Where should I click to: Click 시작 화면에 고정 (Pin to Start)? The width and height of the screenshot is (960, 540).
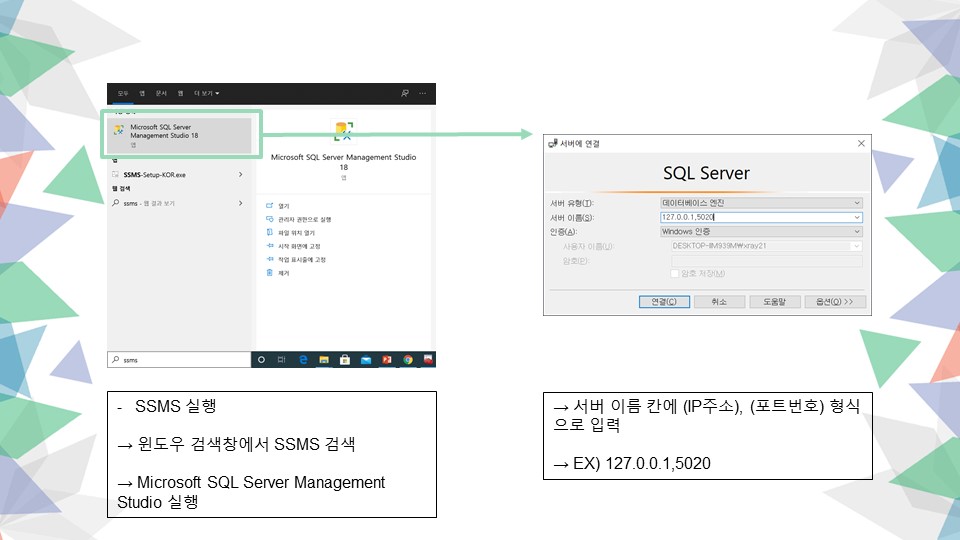point(299,247)
